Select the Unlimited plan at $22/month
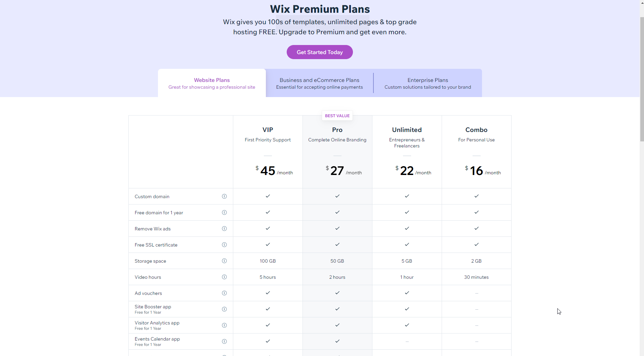 407,152
